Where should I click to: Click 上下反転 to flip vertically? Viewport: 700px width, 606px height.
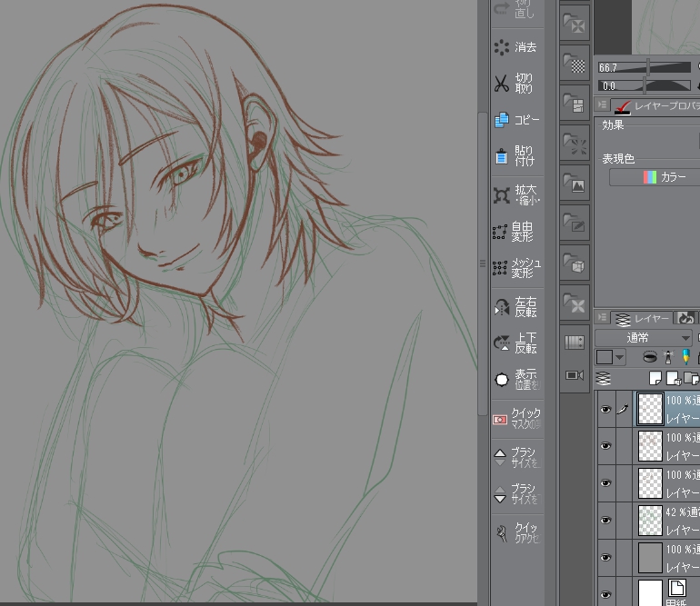(517, 343)
